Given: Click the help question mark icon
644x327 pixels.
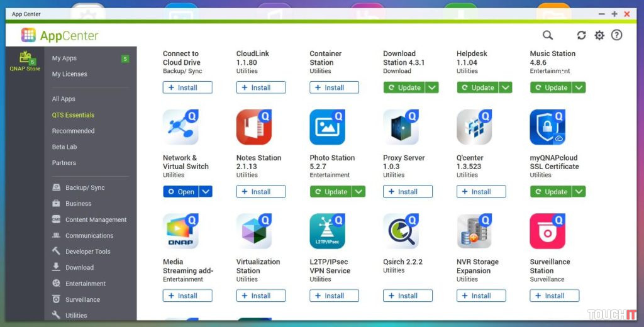Looking at the screenshot, I should pos(617,35).
